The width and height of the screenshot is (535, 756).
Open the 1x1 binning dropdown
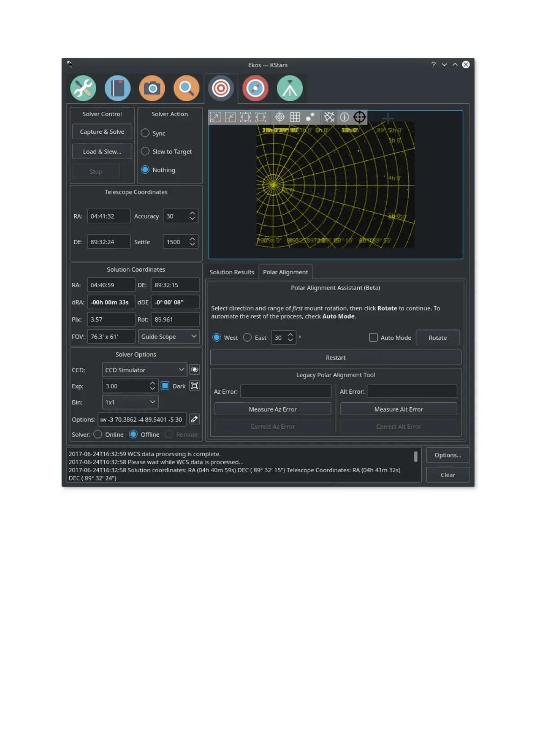[x=130, y=402]
